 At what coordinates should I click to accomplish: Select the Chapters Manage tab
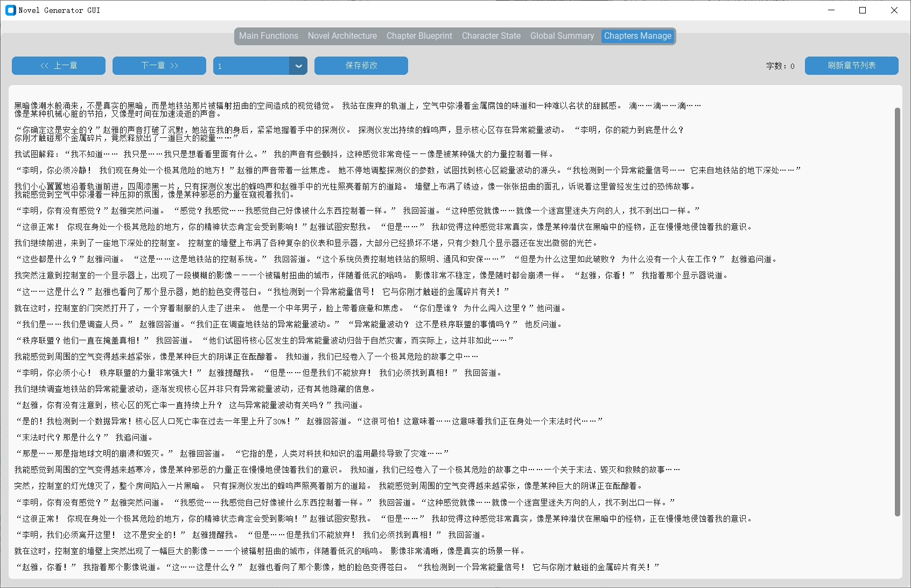(637, 36)
